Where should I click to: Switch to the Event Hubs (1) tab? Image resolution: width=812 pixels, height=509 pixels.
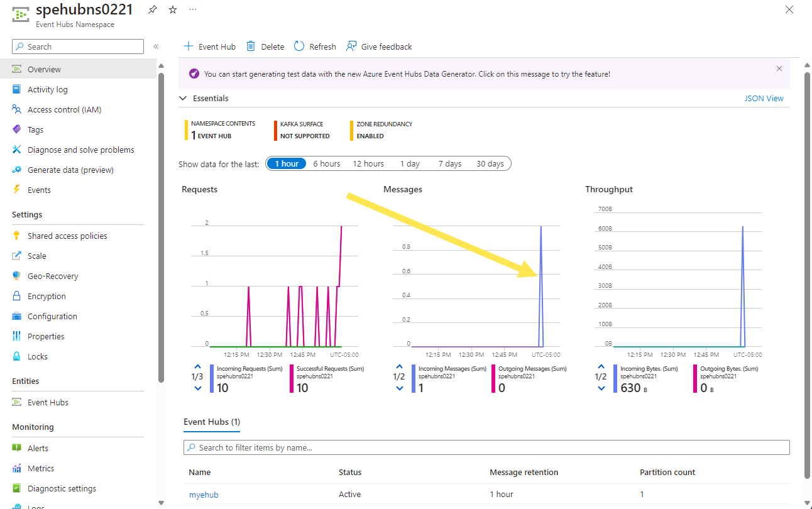point(212,422)
